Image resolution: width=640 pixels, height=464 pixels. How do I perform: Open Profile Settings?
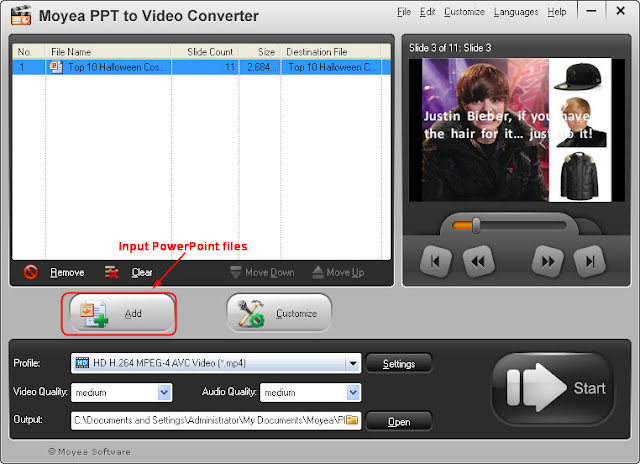[399, 364]
